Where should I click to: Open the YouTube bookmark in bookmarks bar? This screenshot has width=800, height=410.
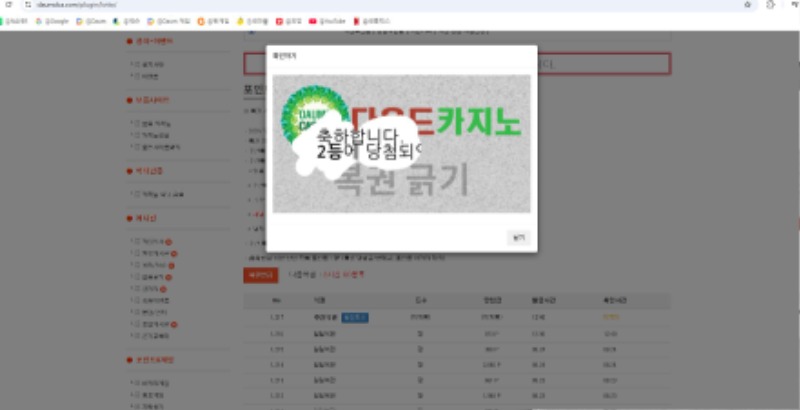pos(327,21)
